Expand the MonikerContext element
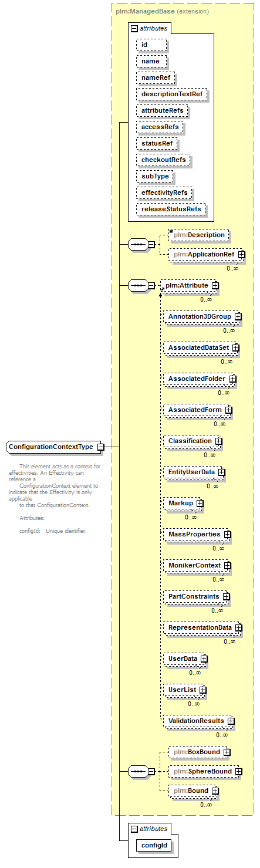This screenshot has height=868, width=260. pos(227,566)
